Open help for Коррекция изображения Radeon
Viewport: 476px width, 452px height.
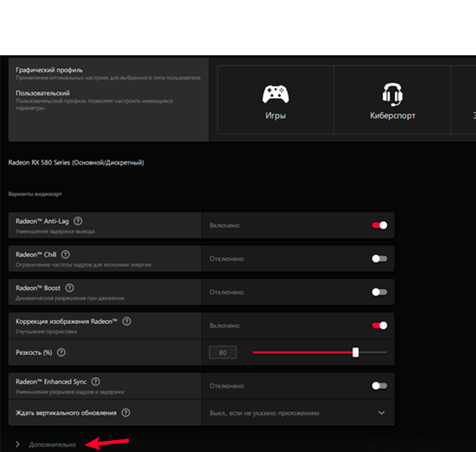pyautogui.click(x=127, y=321)
